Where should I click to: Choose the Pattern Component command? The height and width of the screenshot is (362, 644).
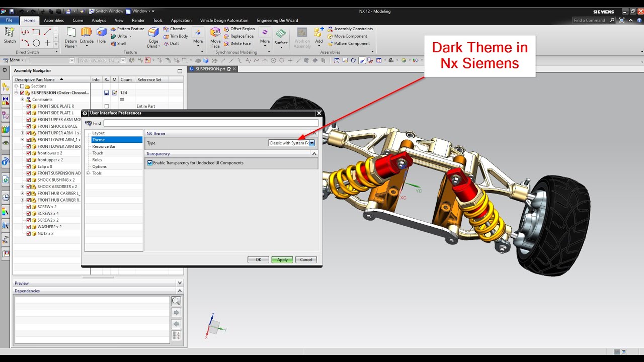[x=349, y=44]
